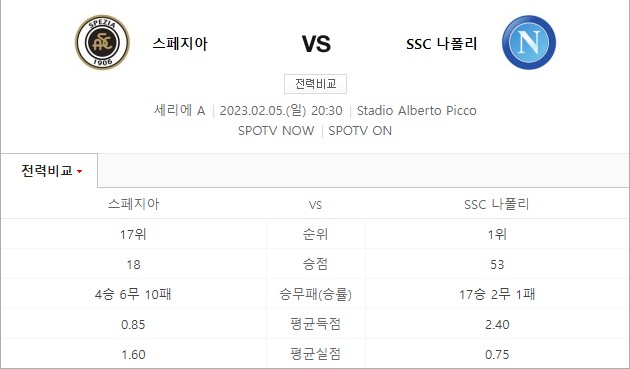Click the 승점 row label
The width and height of the screenshot is (630, 369).
point(315,264)
